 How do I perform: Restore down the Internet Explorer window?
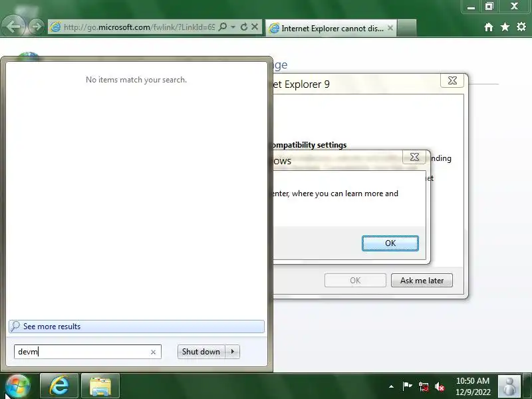click(489, 7)
